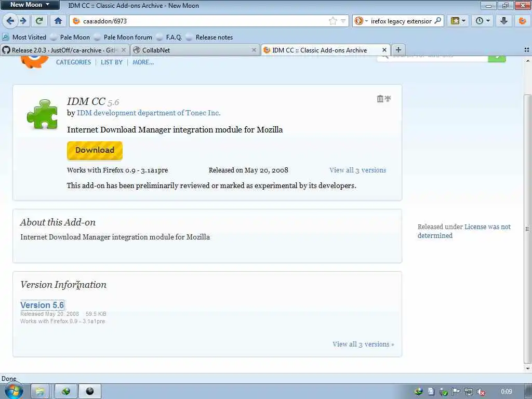Screen dimensions: 532x399
Task: Open the muted volume tray icon
Action: pos(481,392)
